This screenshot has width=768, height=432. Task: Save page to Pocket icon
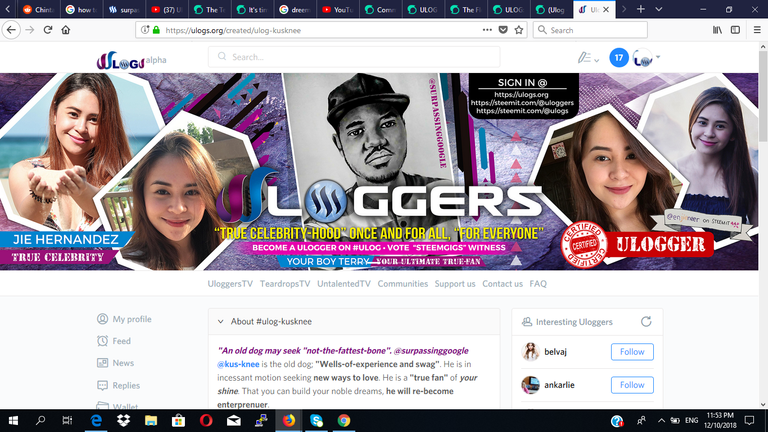click(x=503, y=30)
